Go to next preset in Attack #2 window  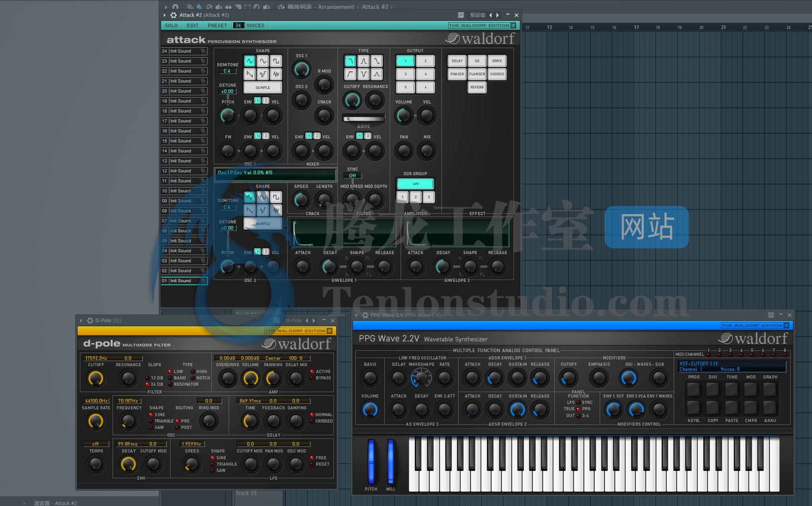point(498,15)
